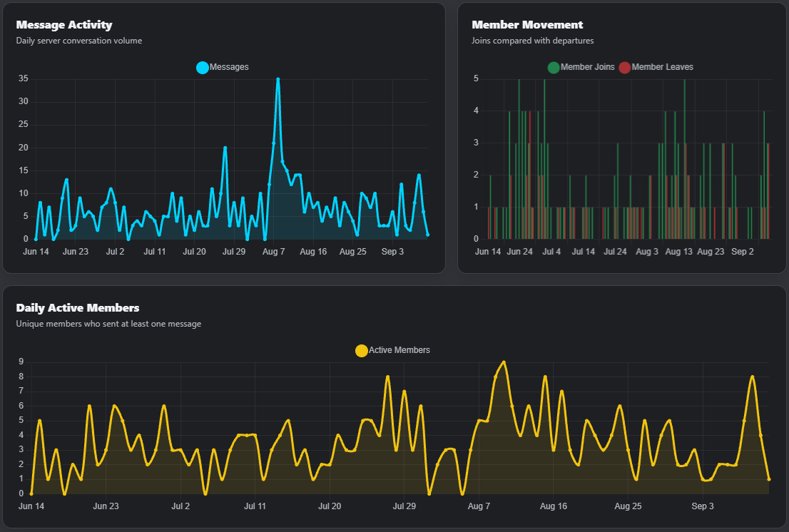Image resolution: width=789 pixels, height=532 pixels.
Task: Click 'Aug 7' label on Message Activity axis
Action: click(274, 252)
